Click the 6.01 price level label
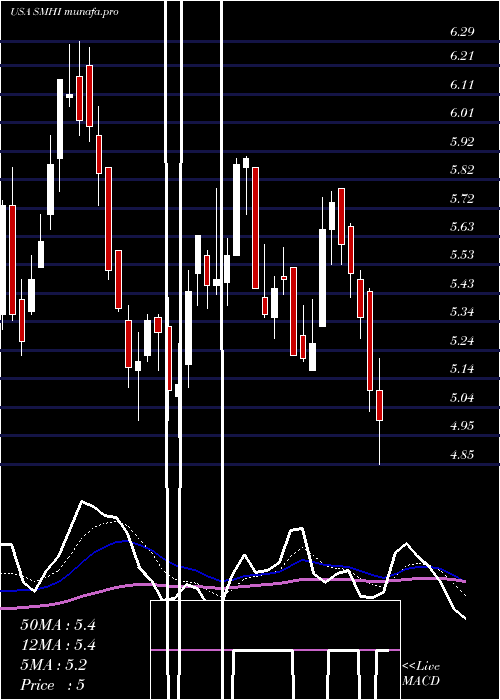 tap(462, 113)
